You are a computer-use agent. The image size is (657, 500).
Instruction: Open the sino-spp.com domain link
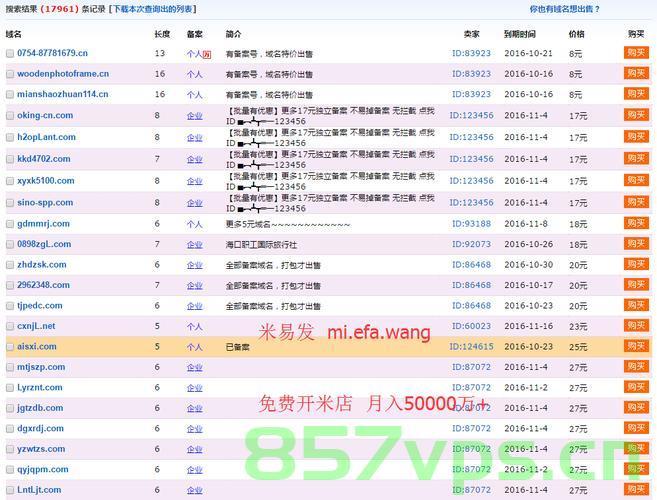(45, 202)
